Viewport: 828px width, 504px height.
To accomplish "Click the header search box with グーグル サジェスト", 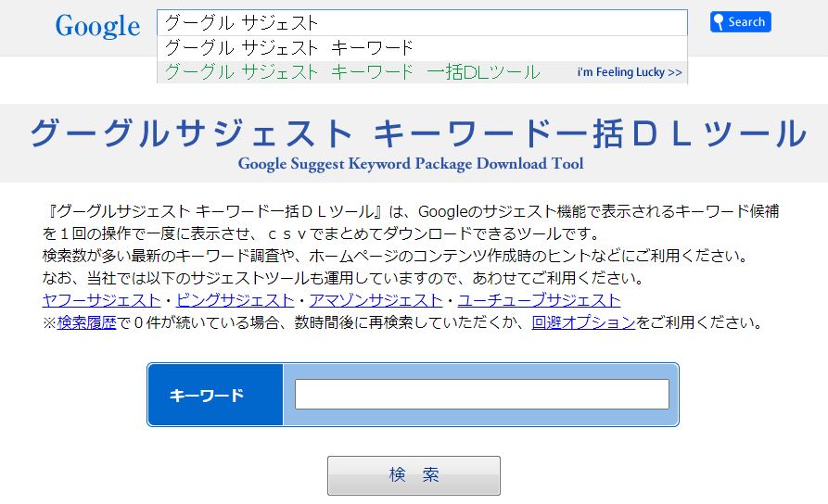I will (422, 22).
